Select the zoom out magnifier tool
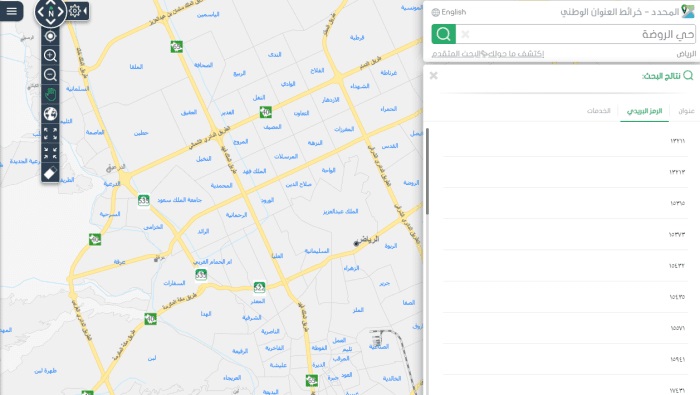 [50, 75]
